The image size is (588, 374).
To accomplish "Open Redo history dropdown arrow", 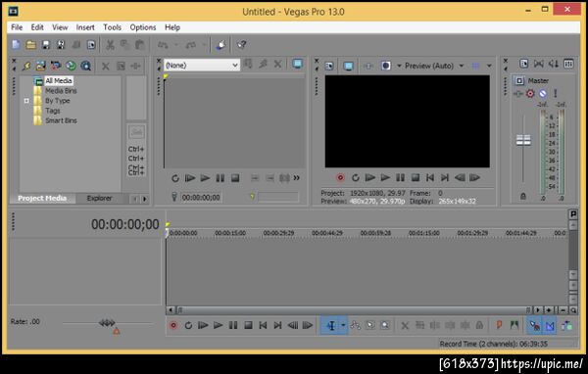I will coord(204,45).
